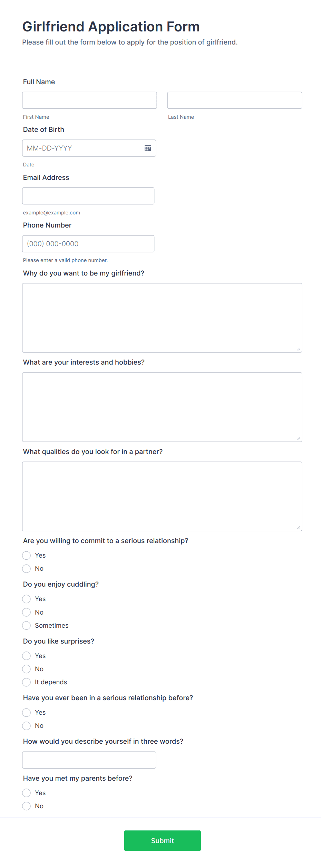Select Yes for having met my parents

[26, 793]
